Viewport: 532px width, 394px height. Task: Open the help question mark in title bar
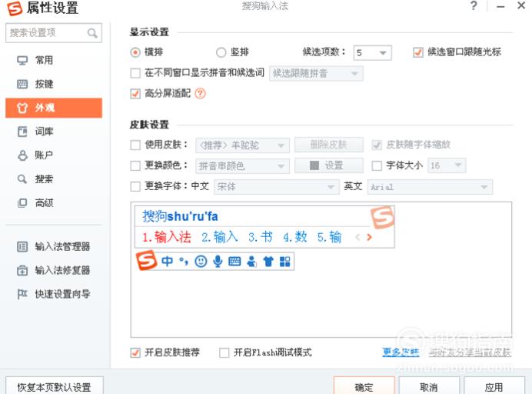[x=474, y=6]
